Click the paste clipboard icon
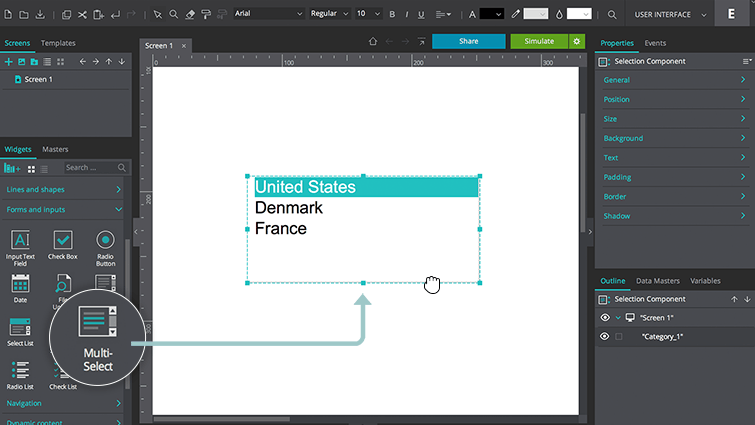Viewport: 755px width, 425px height. (x=98, y=14)
